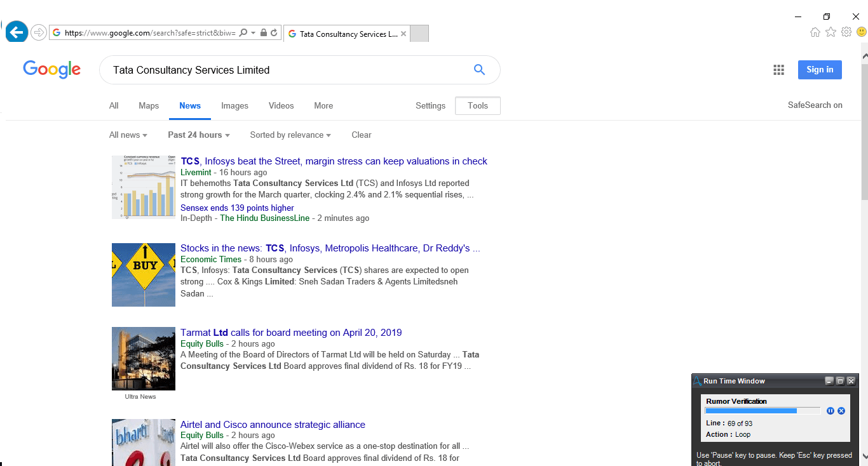868x466 pixels.
Task: Click the Rumor Verification progress bar
Action: [x=763, y=411]
